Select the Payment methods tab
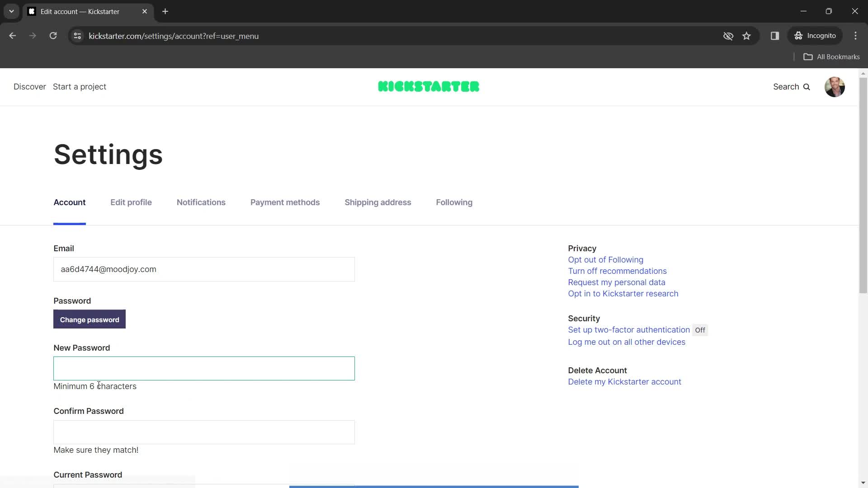The width and height of the screenshot is (868, 488). (284, 202)
